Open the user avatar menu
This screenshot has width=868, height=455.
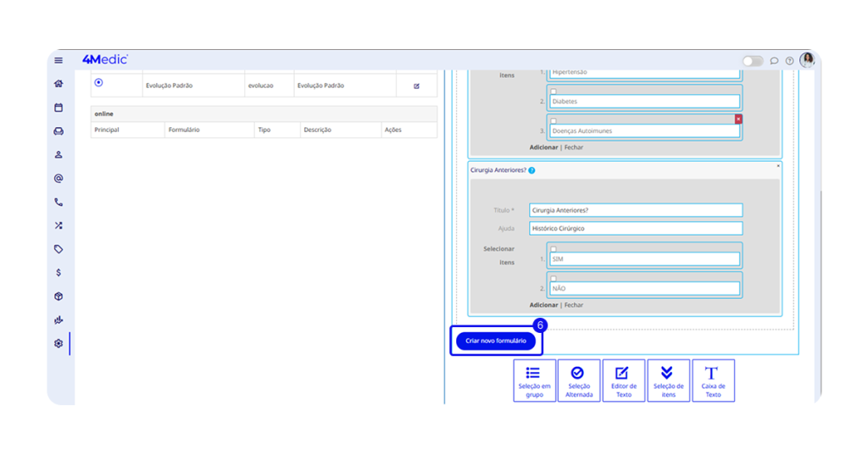click(807, 60)
